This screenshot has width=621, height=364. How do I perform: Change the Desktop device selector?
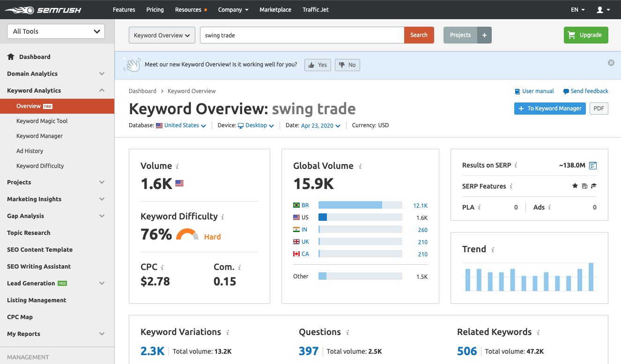[256, 125]
